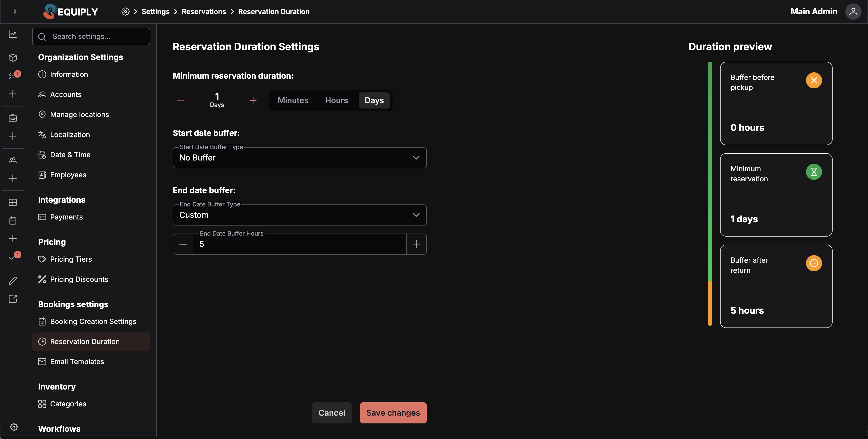
Task: Open the End Date Buffer Type dropdown
Action: [x=300, y=215]
